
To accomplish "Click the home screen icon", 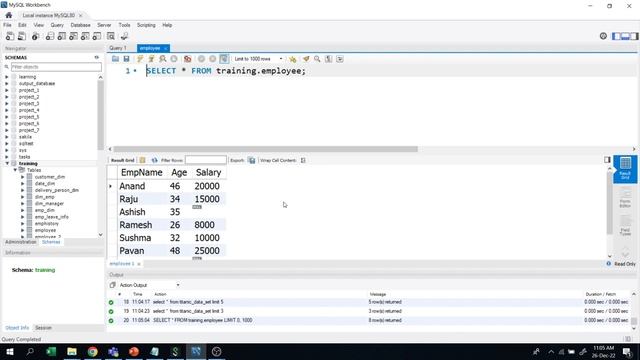I will click(9, 15).
